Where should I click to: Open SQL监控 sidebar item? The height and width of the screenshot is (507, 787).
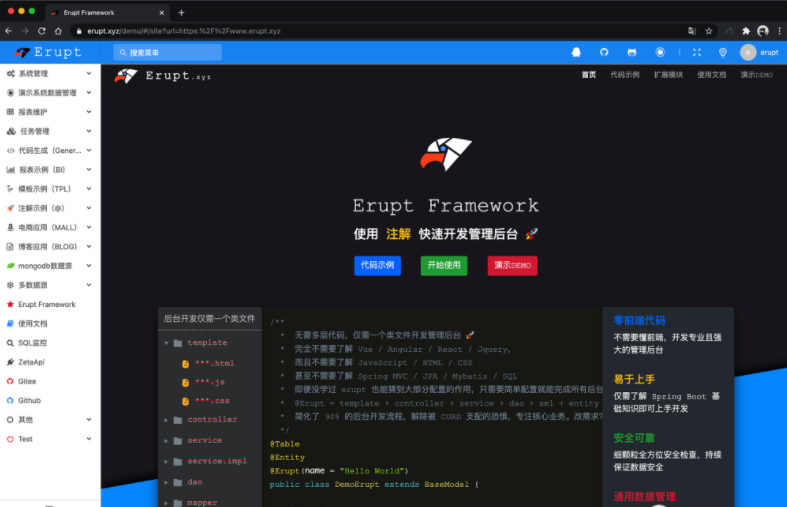point(49,343)
